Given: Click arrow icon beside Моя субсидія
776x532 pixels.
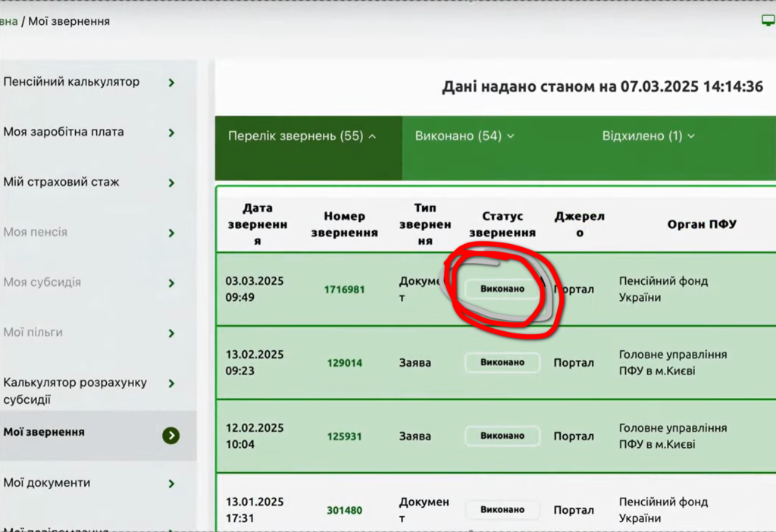Looking at the screenshot, I should click(x=172, y=283).
